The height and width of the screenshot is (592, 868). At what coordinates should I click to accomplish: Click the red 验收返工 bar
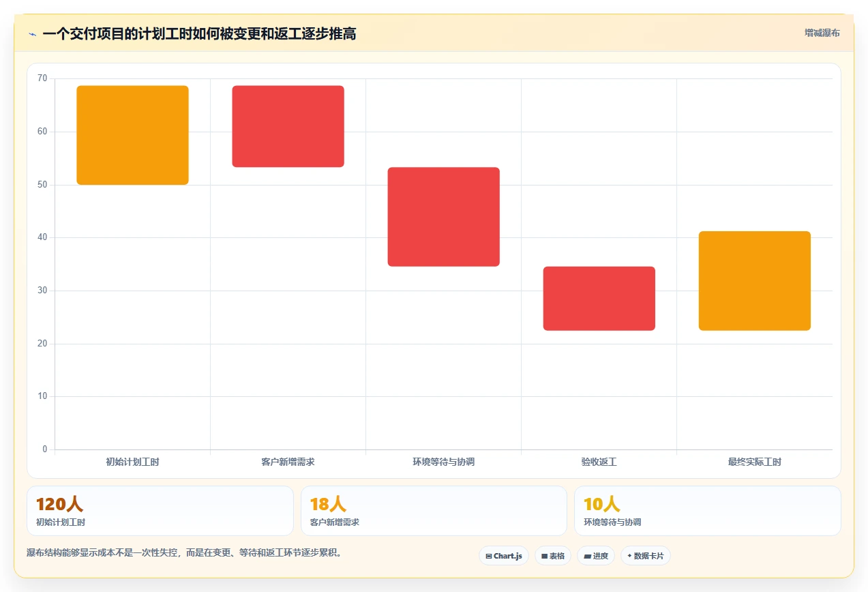pyautogui.click(x=599, y=299)
